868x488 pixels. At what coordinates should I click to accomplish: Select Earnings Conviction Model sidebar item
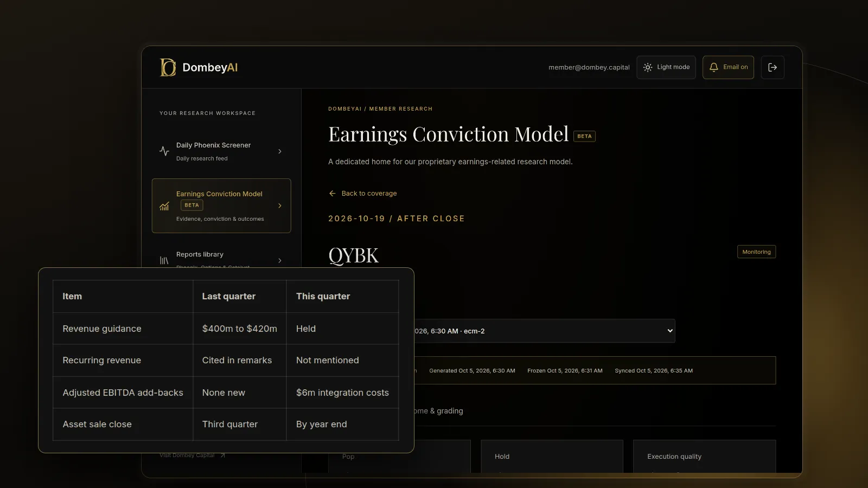click(221, 206)
